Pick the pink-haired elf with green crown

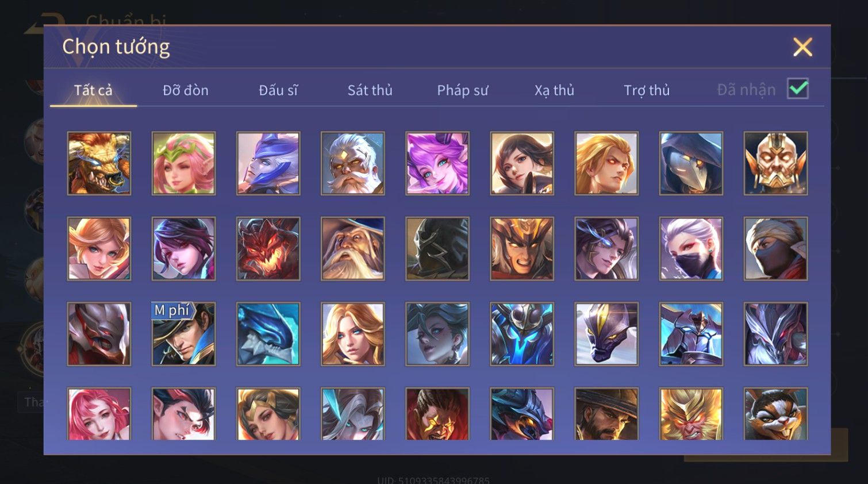point(183,164)
